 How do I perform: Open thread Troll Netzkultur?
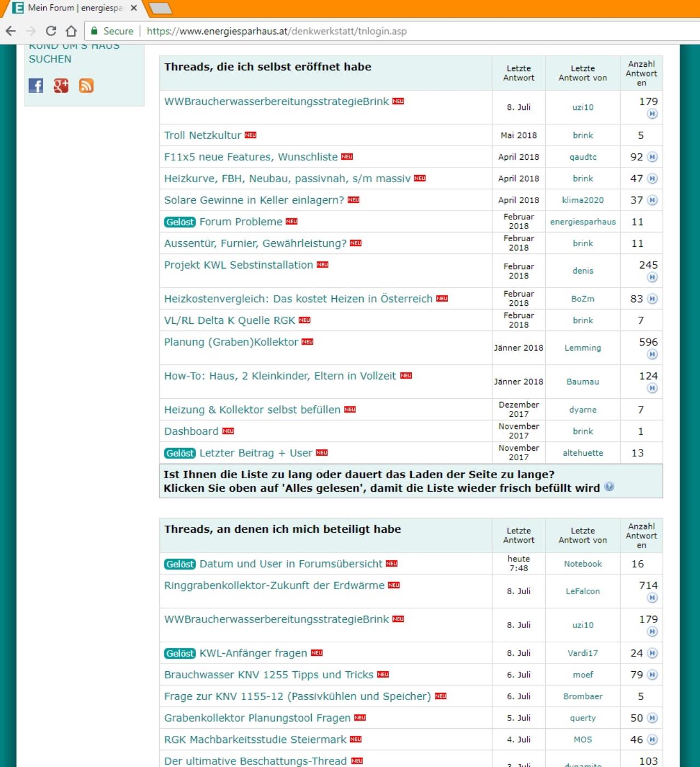[x=203, y=135]
